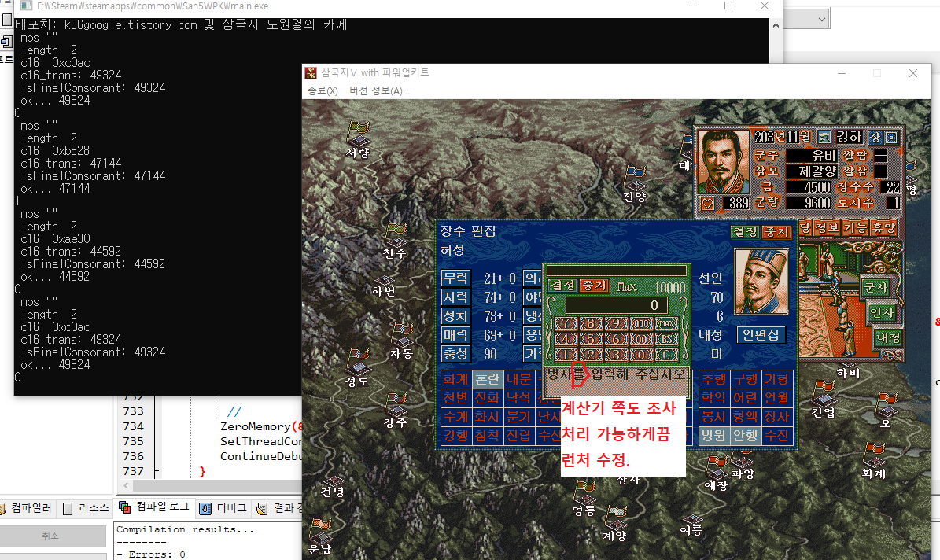Viewport: 940px width, 560px height.
Task: Click 허정 officer portrait
Action: coord(761,282)
